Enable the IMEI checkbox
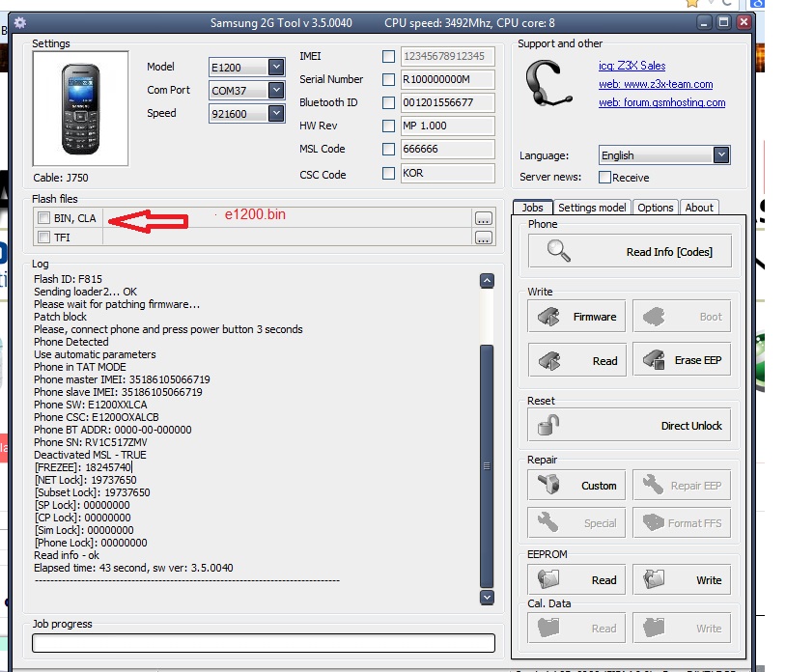 click(x=388, y=56)
